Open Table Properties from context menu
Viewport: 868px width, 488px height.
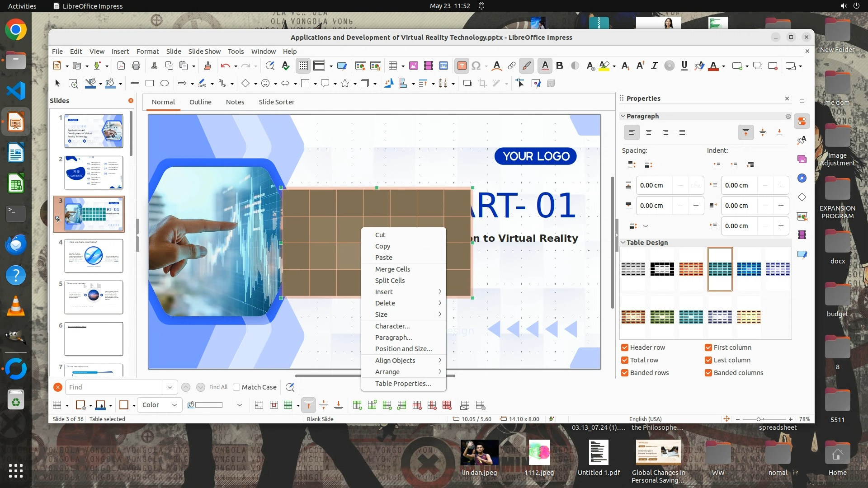pyautogui.click(x=403, y=384)
